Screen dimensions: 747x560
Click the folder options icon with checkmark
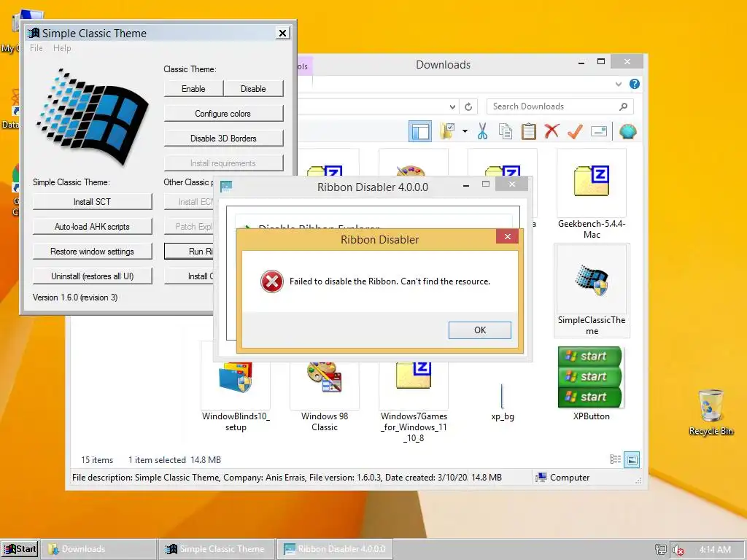click(447, 131)
